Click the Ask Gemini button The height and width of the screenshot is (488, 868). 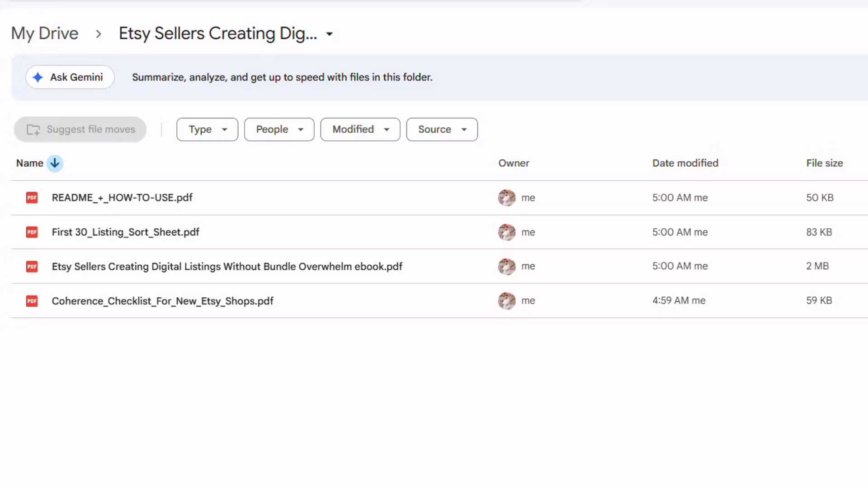pyautogui.click(x=70, y=77)
